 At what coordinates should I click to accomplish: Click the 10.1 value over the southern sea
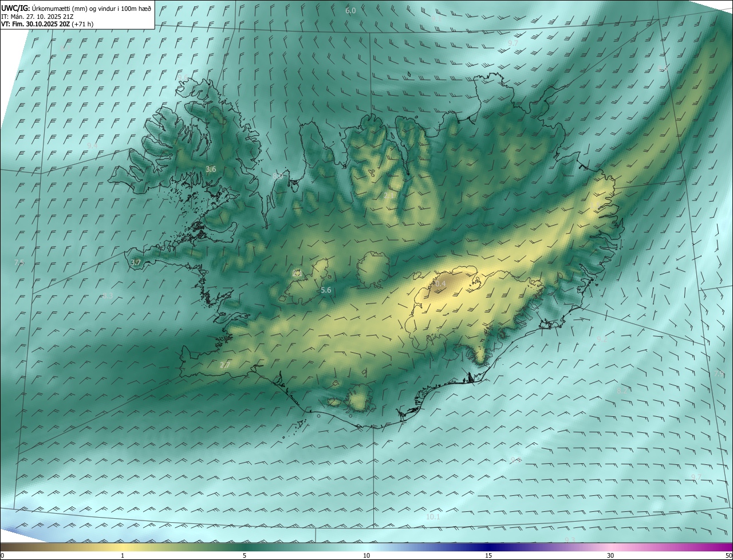(433, 517)
